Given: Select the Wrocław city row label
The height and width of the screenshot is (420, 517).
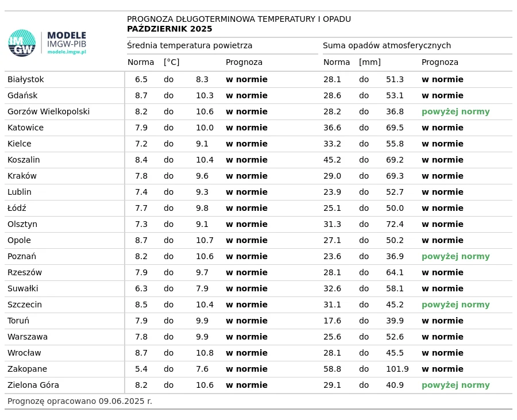Looking at the screenshot, I should click(x=24, y=353).
